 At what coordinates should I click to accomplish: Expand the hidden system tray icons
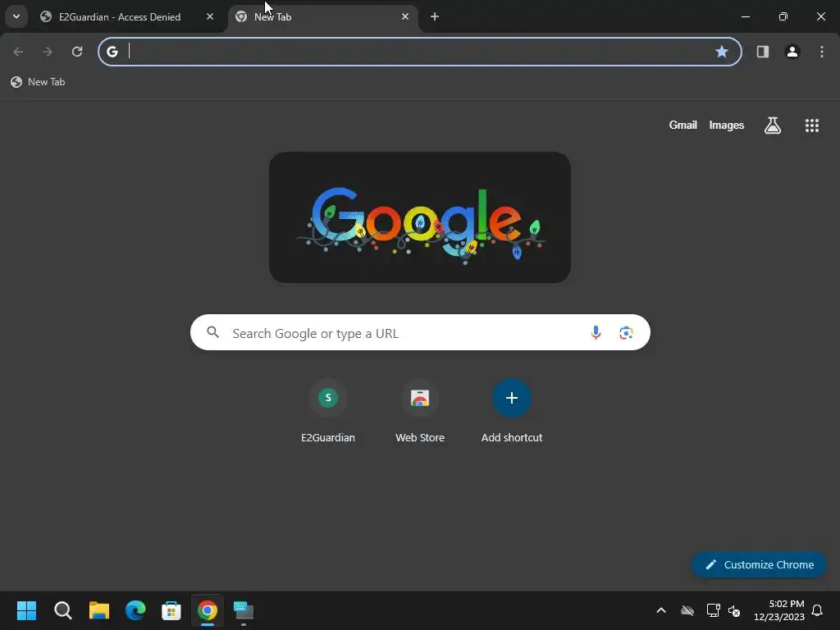point(661,610)
